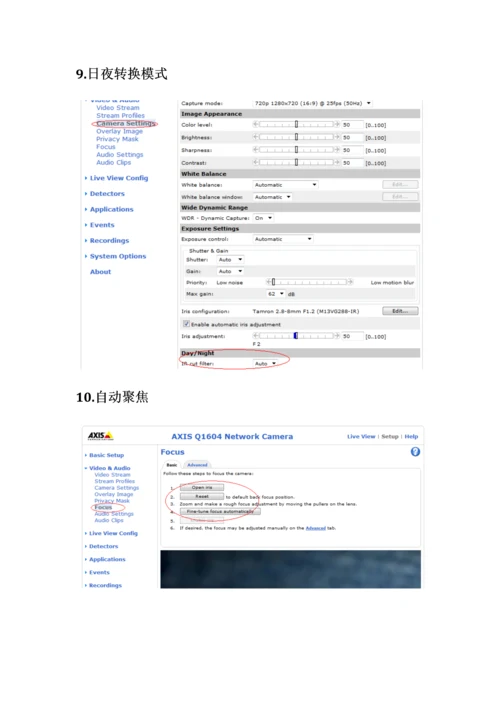Screen dimensions: 500x707
Task: Open the Gain dropdown
Action: click(x=230, y=271)
